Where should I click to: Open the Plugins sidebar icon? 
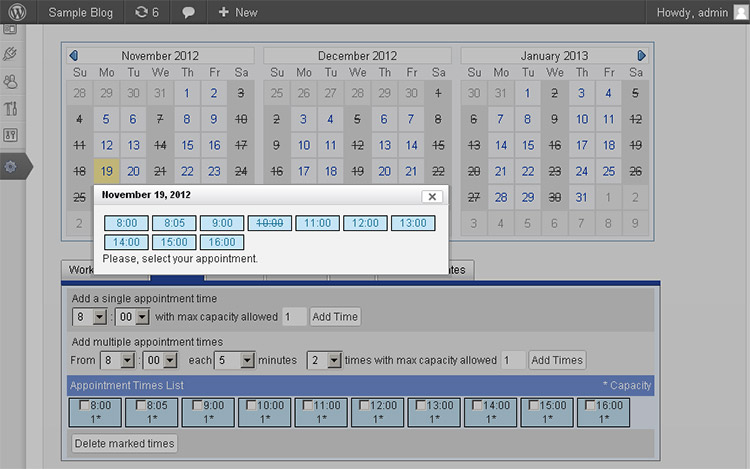10,54
